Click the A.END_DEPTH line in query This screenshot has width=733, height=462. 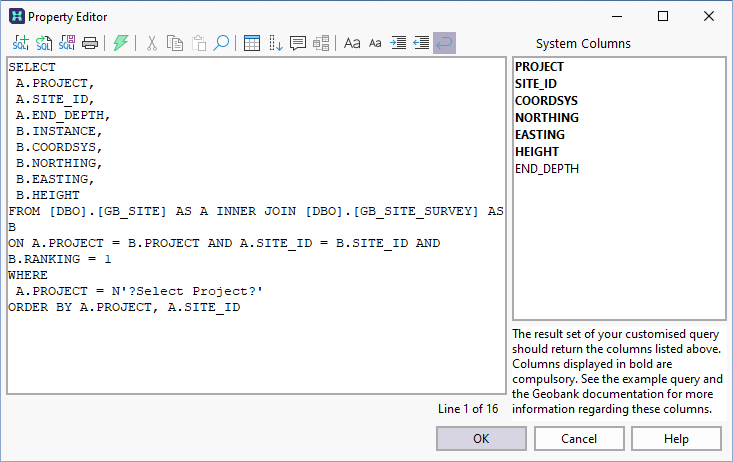tap(63, 115)
